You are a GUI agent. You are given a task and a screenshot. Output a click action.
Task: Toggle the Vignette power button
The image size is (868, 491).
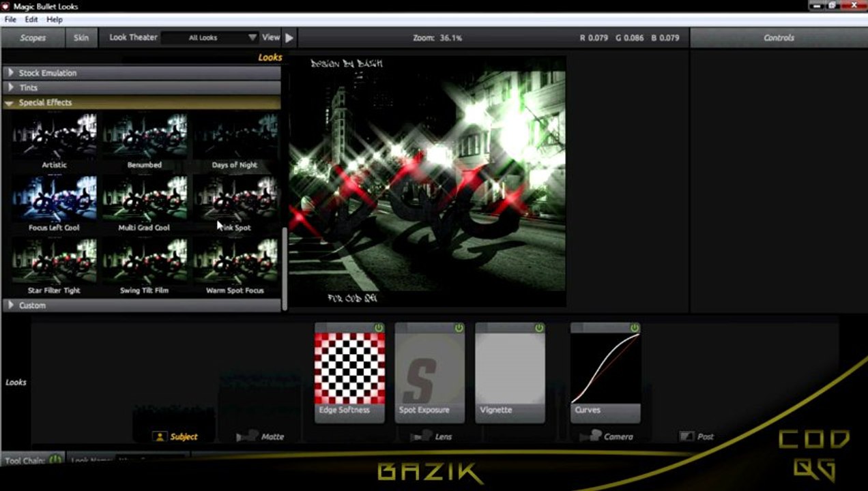539,328
